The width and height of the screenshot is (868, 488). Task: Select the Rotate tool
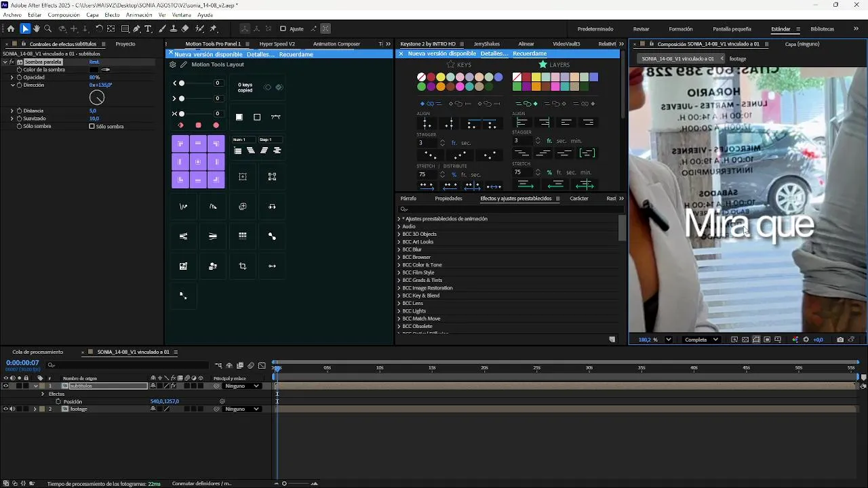[x=99, y=28]
